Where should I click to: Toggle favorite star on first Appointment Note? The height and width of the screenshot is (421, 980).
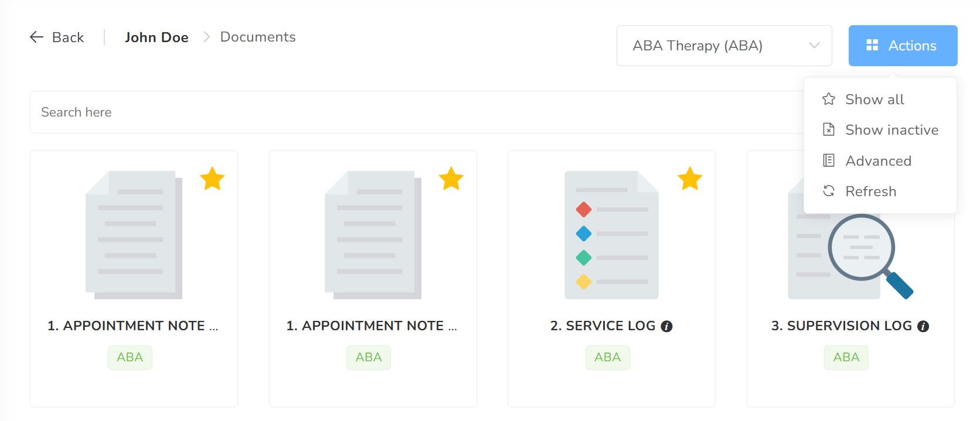212,179
